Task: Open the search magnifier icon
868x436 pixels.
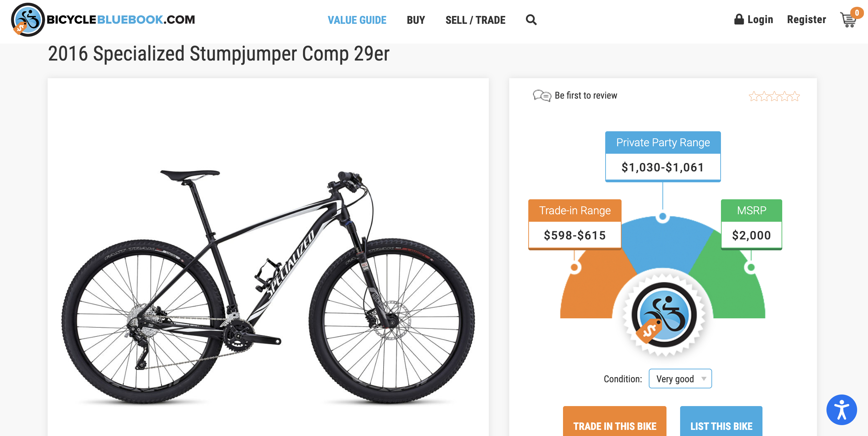Action: [531, 20]
